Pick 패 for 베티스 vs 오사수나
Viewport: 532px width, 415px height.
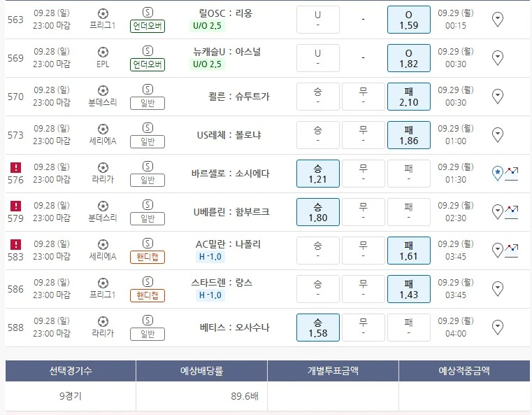pos(408,328)
